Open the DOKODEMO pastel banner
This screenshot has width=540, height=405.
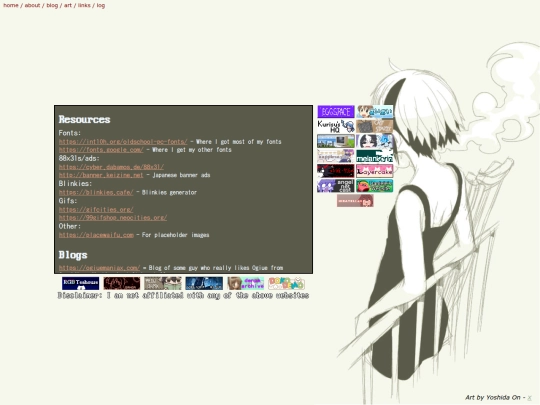tap(287, 283)
